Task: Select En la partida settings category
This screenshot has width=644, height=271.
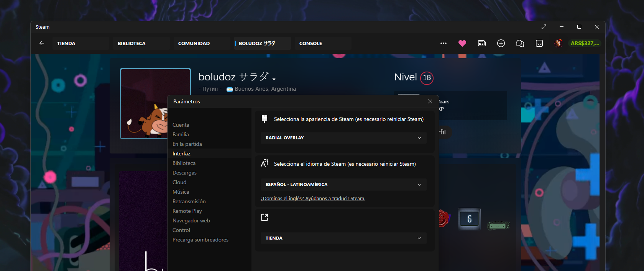Action: (209, 144)
